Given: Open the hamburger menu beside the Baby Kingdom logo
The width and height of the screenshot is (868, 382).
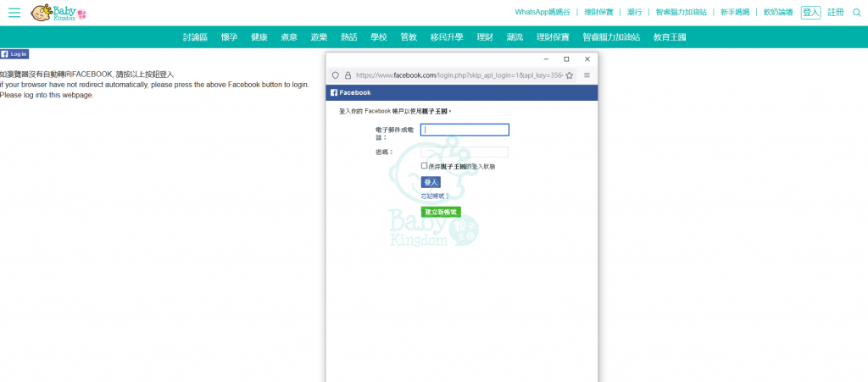Looking at the screenshot, I should point(14,12).
